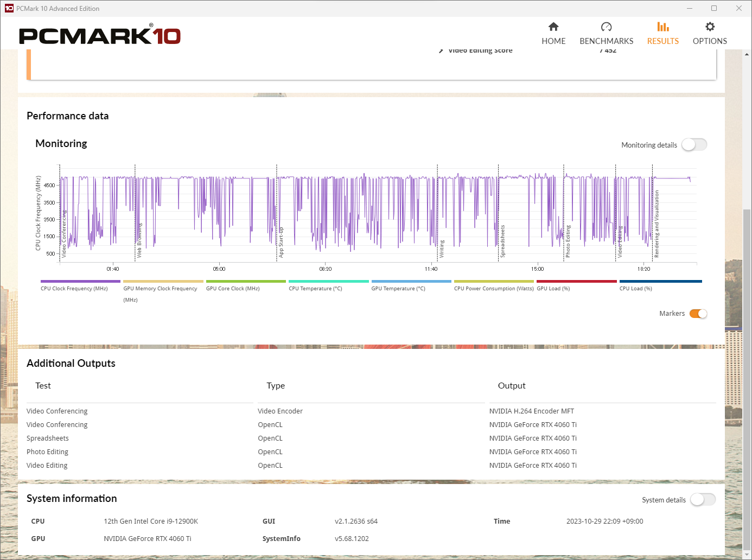
Task: Select the Video Encoder type cell
Action: 280,411
